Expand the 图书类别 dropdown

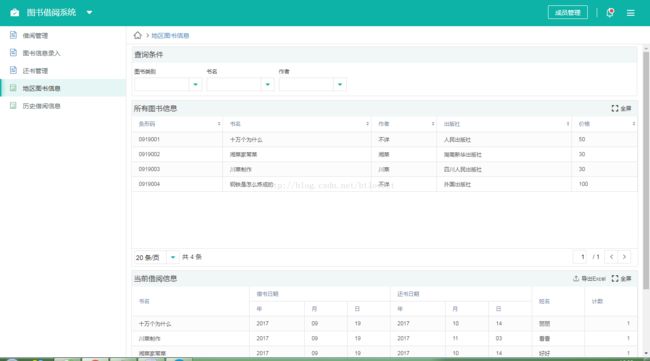(x=195, y=85)
